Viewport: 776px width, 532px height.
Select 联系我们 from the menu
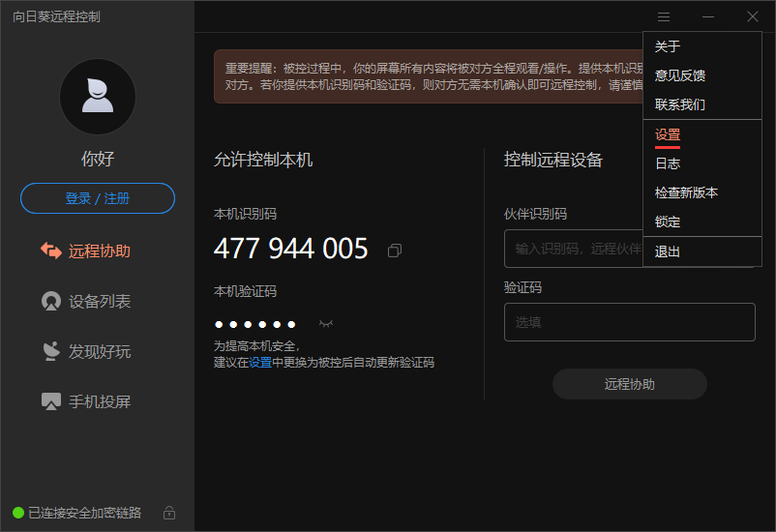point(702,104)
